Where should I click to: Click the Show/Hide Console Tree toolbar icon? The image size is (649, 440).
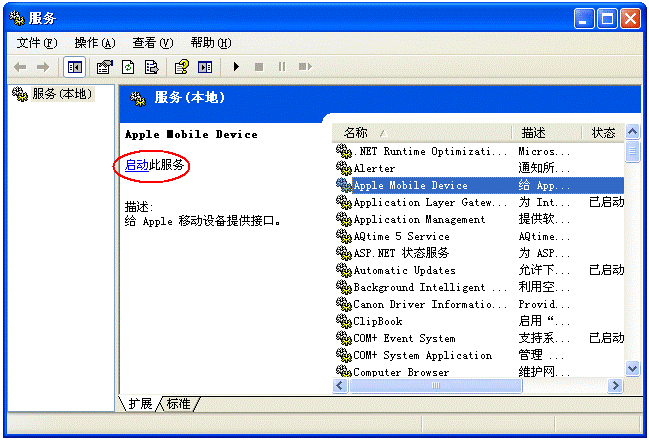[74, 67]
